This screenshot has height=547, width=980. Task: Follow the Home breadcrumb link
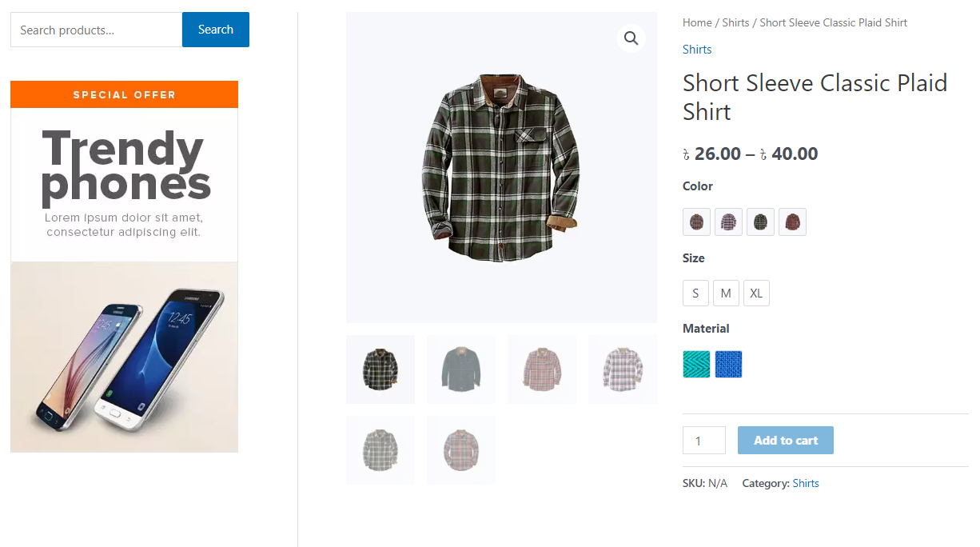tap(696, 22)
